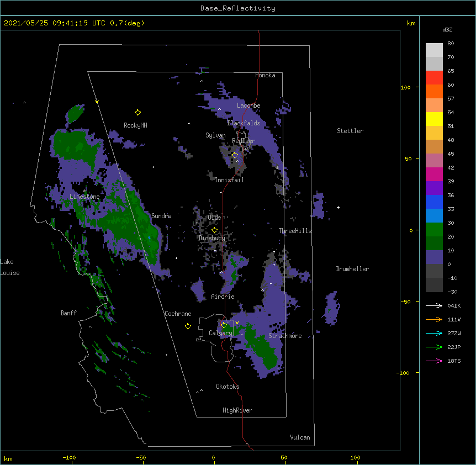Click the Drumheller town label
The width and height of the screenshot is (476, 465).
(352, 269)
